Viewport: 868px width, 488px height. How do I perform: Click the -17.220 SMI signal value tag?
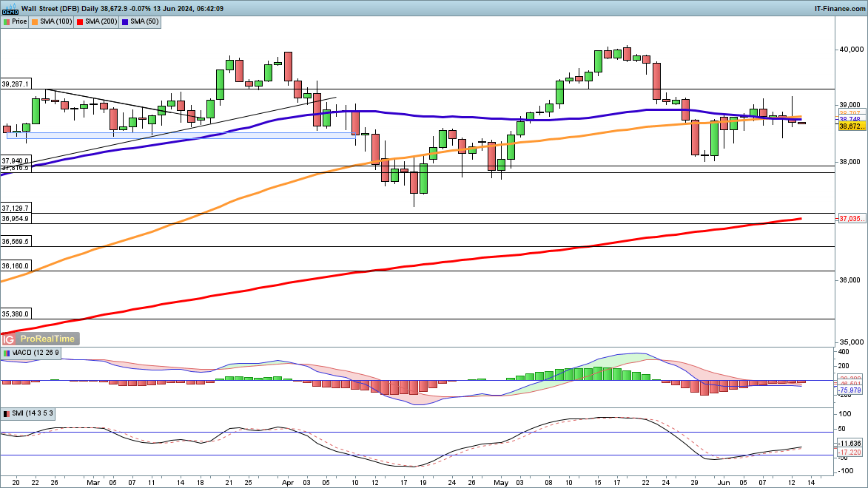850,452
